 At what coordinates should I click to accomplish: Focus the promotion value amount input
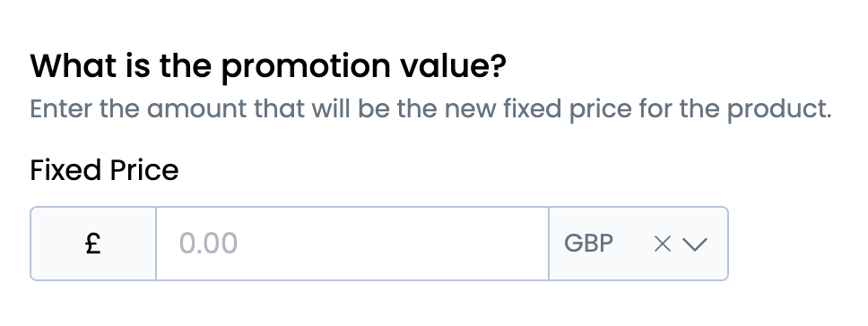pos(352,244)
